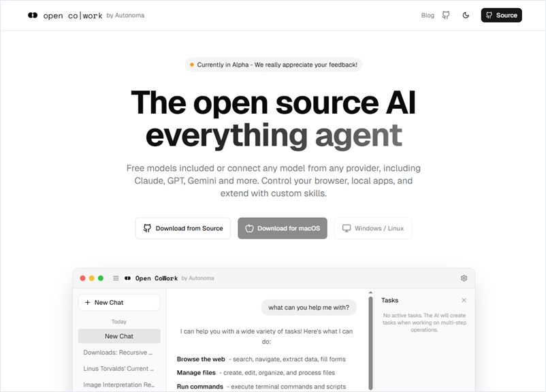Click the Source button in the header
Screen dimensions: 546x392
tap(501, 15)
